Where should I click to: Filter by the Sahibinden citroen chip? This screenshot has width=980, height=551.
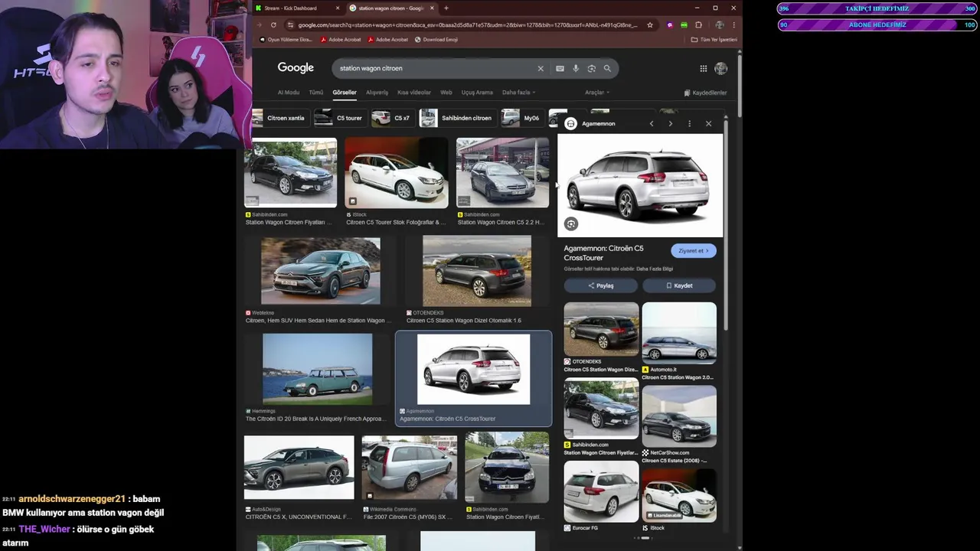tap(456, 118)
